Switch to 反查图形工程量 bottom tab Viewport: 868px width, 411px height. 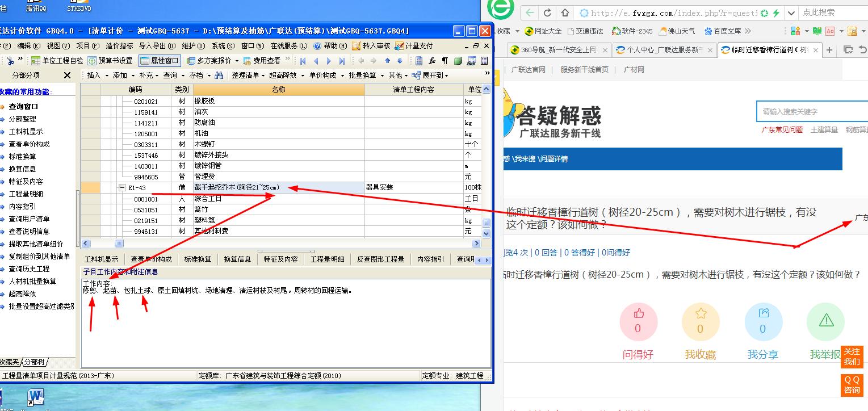pos(380,259)
